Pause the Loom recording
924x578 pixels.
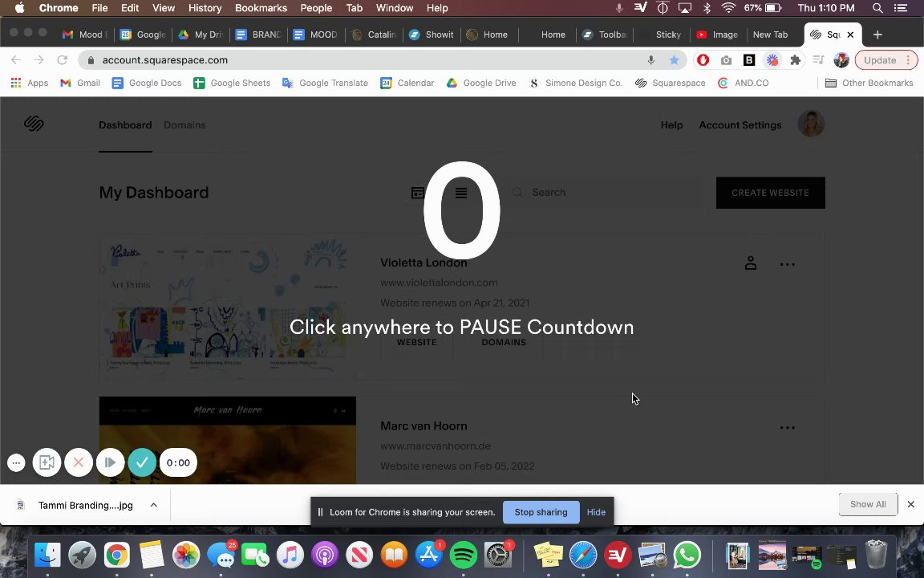(110, 462)
